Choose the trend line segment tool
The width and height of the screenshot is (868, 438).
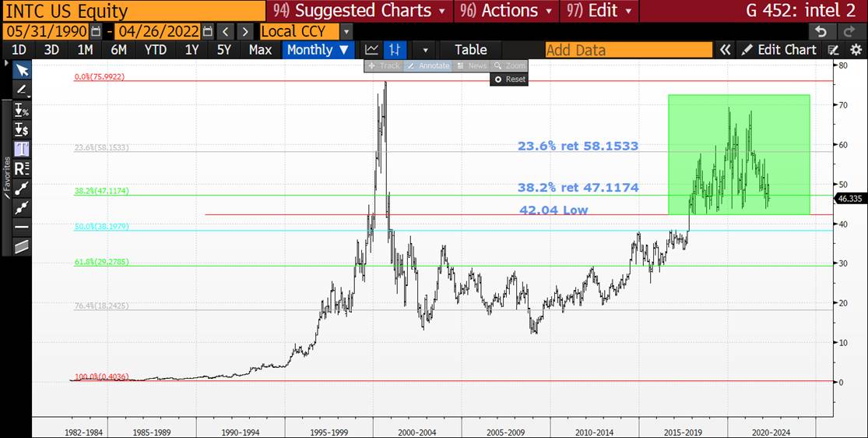22,188
